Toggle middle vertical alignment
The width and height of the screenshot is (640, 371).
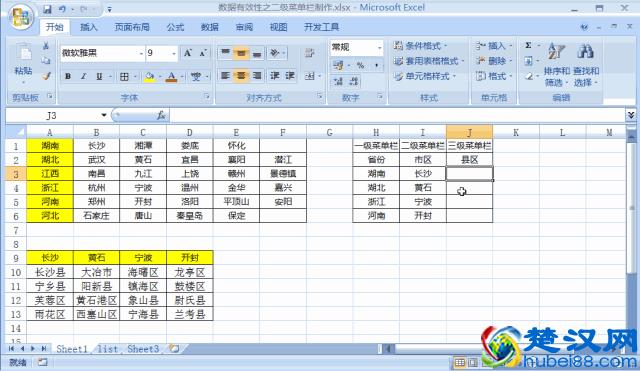point(241,53)
